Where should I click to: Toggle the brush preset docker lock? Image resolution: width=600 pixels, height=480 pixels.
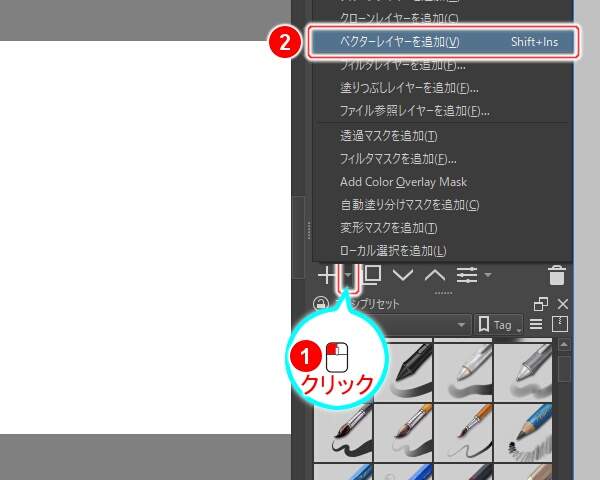click(x=321, y=304)
